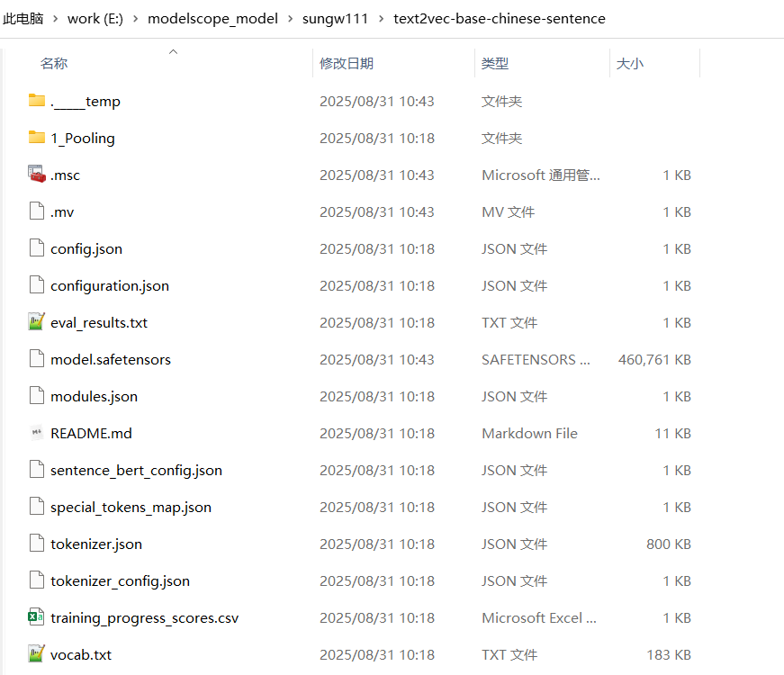This screenshot has width=784, height=675.
Task: Select the .____temp folder icon
Action: 37,100
